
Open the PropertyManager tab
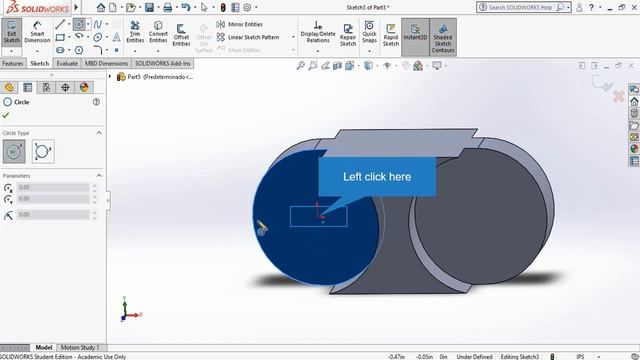[x=27, y=87]
